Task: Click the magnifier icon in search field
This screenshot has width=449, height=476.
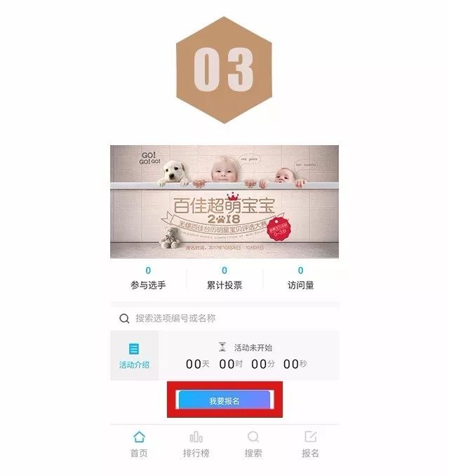Action: click(124, 318)
